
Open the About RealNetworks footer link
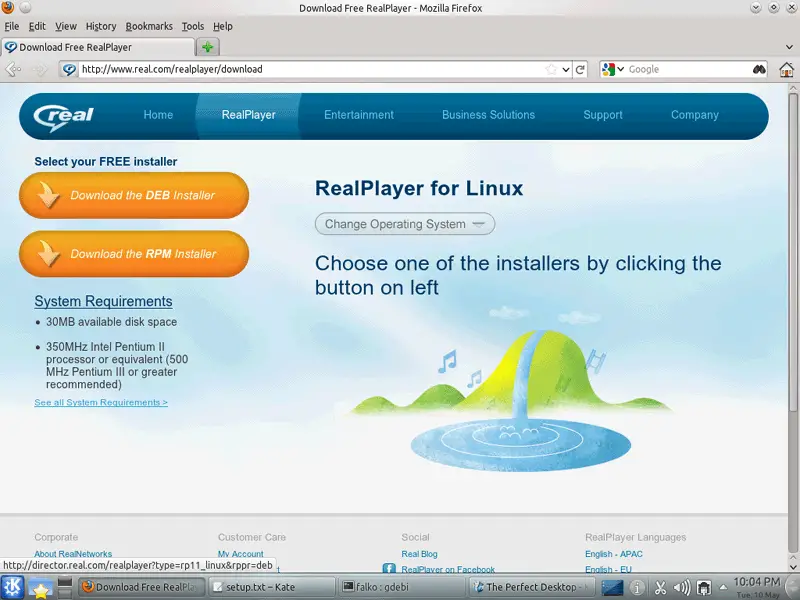tap(73, 554)
